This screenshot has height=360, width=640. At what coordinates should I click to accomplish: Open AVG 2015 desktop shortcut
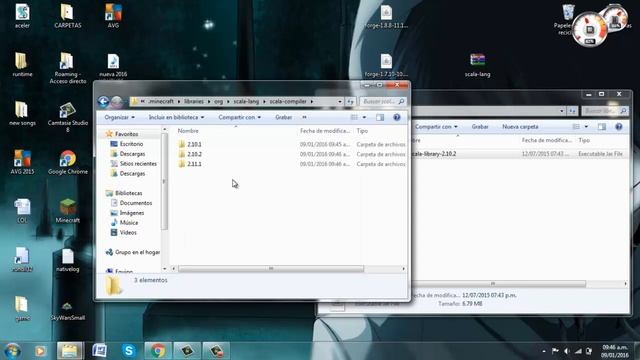(x=22, y=162)
